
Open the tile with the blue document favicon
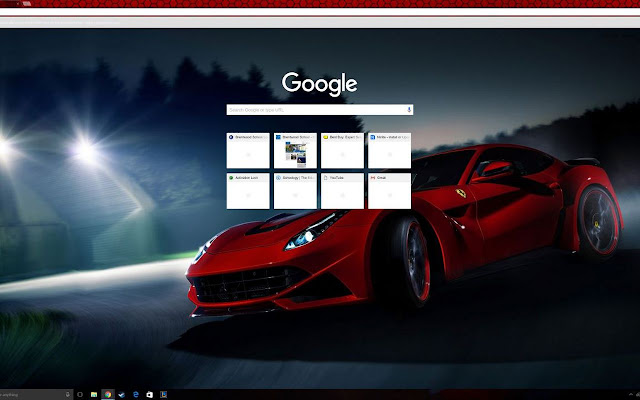coord(389,150)
